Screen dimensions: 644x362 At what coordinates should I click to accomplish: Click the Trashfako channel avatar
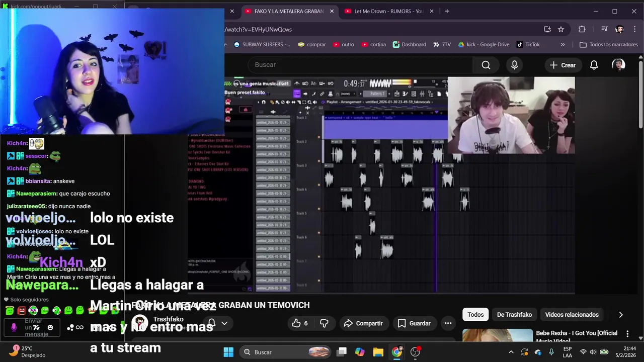pos(139,323)
